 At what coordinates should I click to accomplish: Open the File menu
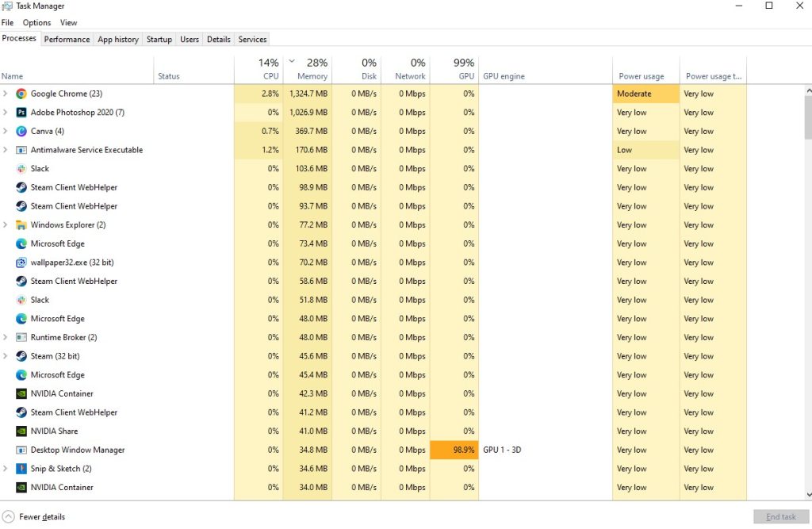coord(7,23)
